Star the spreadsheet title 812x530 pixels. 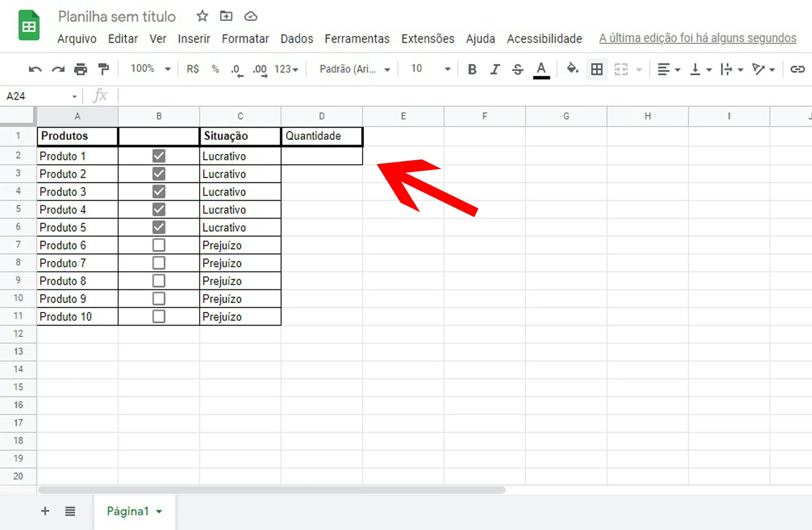[x=202, y=16]
